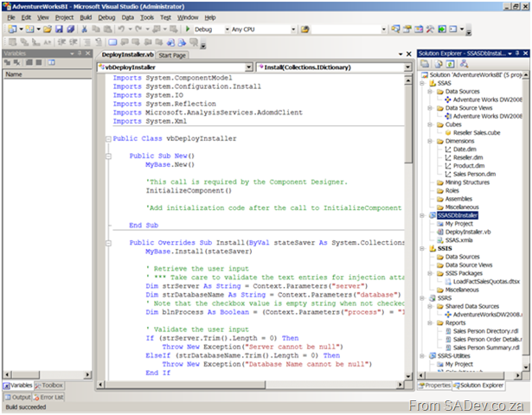Click the Redo arrow icon
Screen dimensions: 532x415
tap(138, 29)
